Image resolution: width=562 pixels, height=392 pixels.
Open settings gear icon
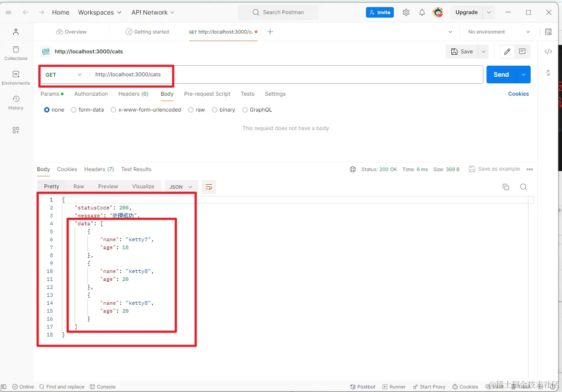point(406,12)
